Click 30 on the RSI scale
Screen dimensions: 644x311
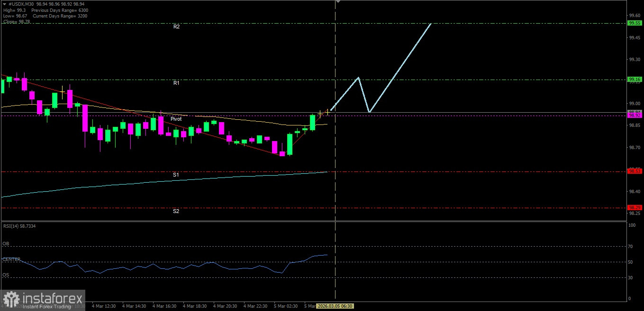click(x=631, y=277)
